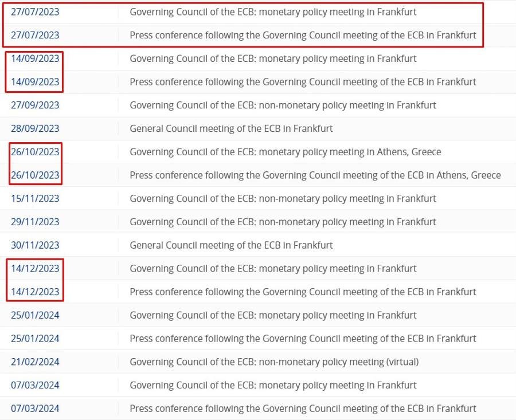Viewport: 516px width, 420px height.
Task: Select 26/10/2023 date for Athens monetary policy meeting
Action: pyautogui.click(x=35, y=152)
